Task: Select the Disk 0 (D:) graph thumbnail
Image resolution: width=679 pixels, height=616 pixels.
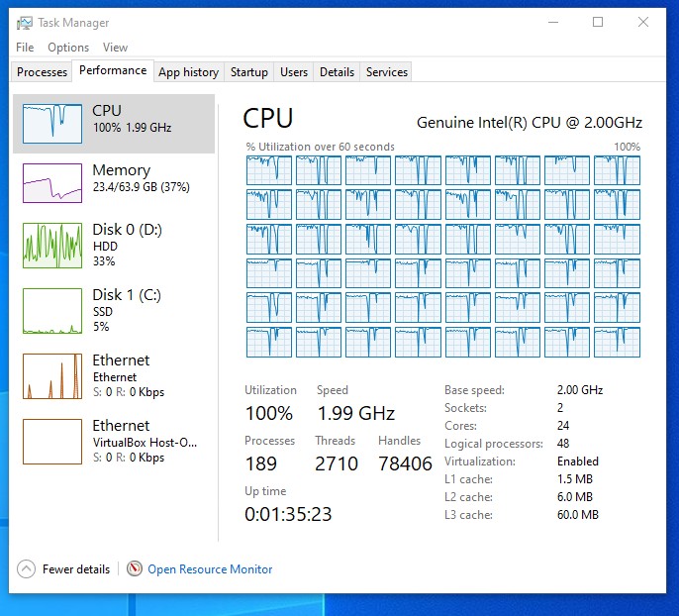Action: pyautogui.click(x=52, y=246)
